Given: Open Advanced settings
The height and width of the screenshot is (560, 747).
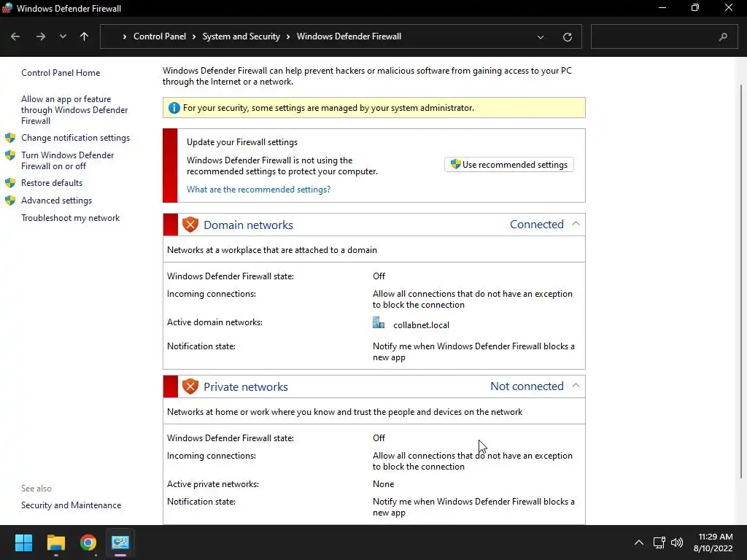Looking at the screenshot, I should pyautogui.click(x=56, y=201).
